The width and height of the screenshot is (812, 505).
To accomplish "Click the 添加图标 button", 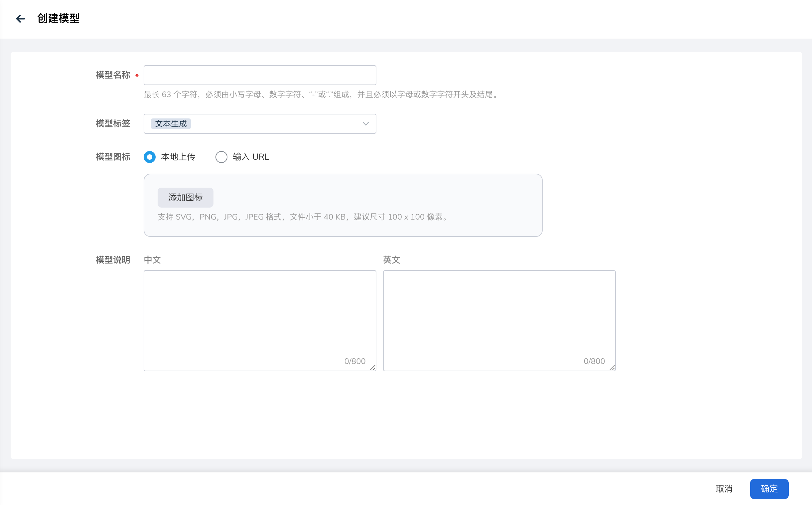I will coord(185,197).
